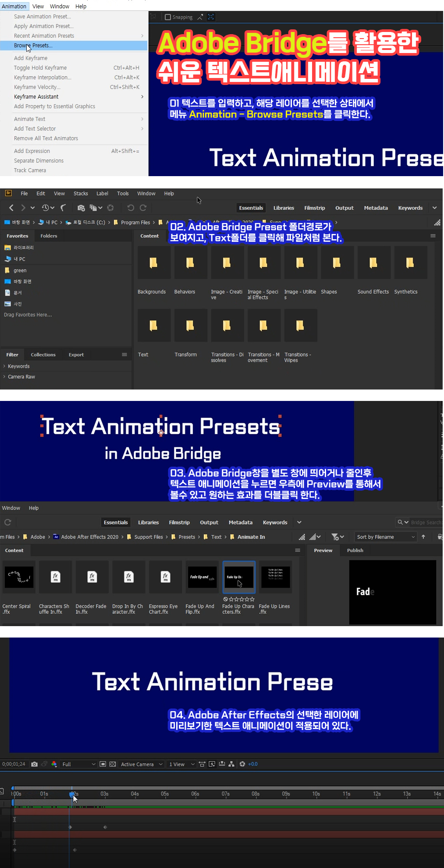Open the thumbnail generation options icon with chevron
Screen dimensions: 444x868
point(315,537)
